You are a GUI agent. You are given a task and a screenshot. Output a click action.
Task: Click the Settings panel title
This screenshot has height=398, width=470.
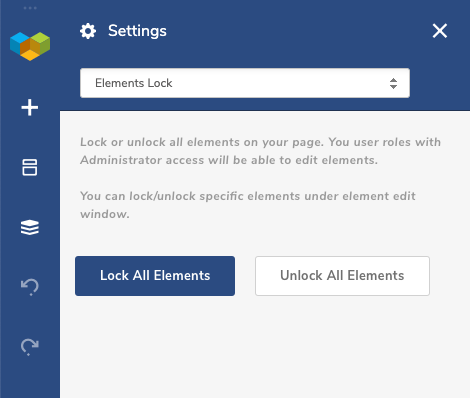tap(137, 31)
